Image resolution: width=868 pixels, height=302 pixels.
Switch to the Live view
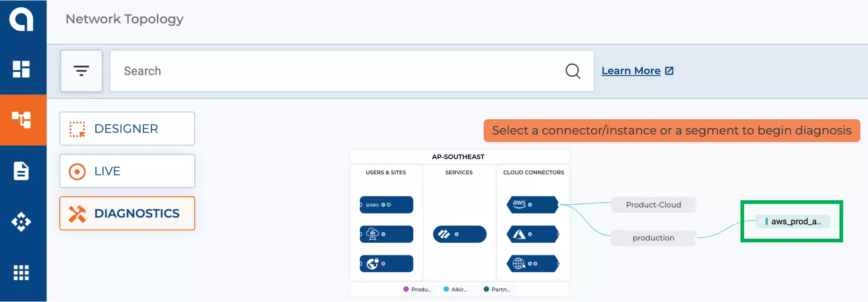click(x=127, y=171)
